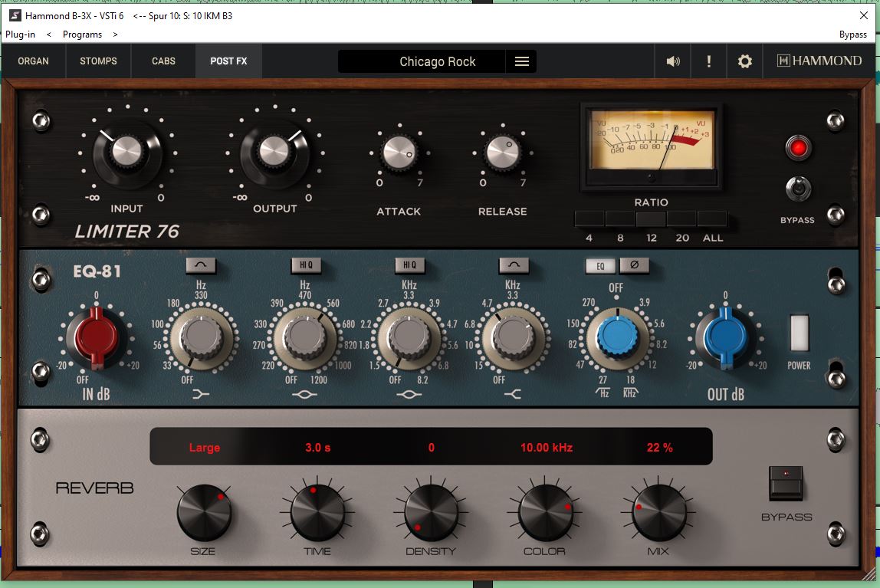
Task: Click the 470 Hz low-mid frequency knob
Action: point(305,338)
